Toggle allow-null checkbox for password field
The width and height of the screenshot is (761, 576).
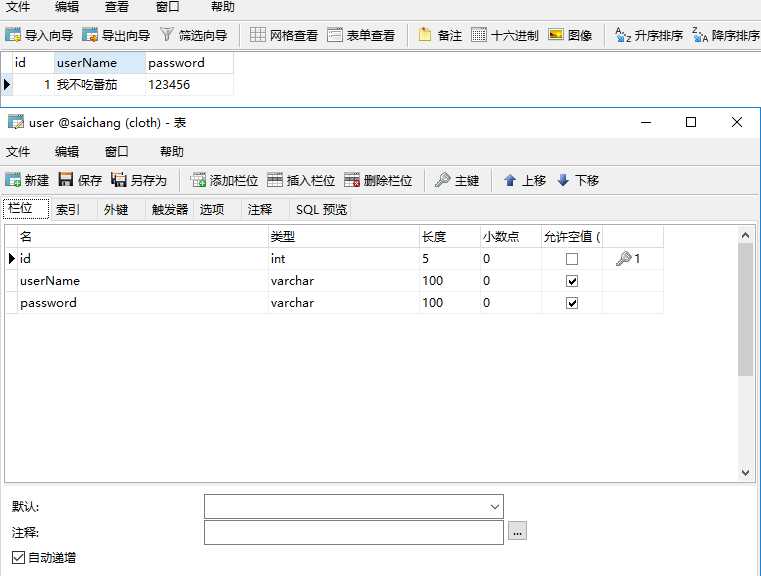pyautogui.click(x=572, y=303)
